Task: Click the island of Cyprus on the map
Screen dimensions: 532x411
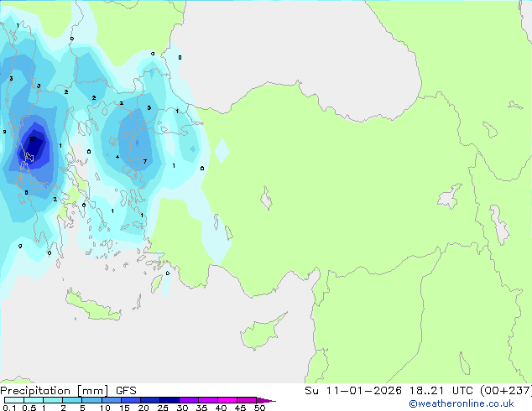Action: pyautogui.click(x=259, y=334)
